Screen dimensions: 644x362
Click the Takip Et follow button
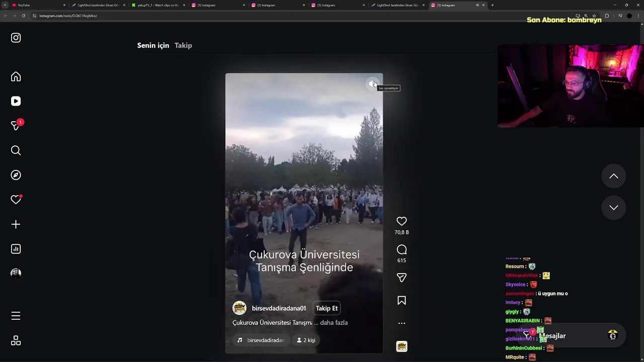327,308
